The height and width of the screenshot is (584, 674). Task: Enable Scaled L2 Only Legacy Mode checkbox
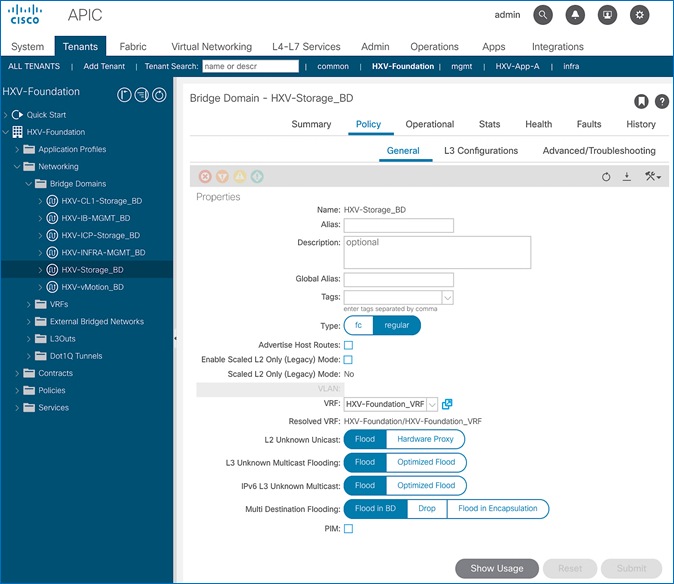coord(349,360)
